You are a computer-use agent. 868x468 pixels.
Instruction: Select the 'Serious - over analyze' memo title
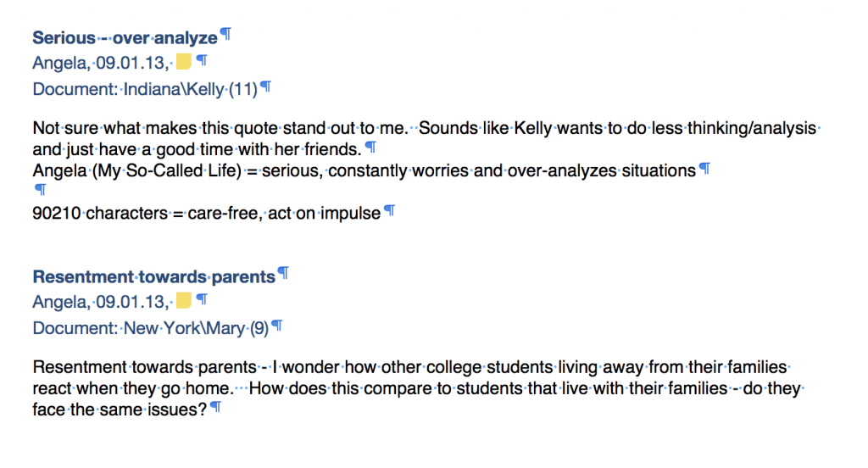pos(125,38)
